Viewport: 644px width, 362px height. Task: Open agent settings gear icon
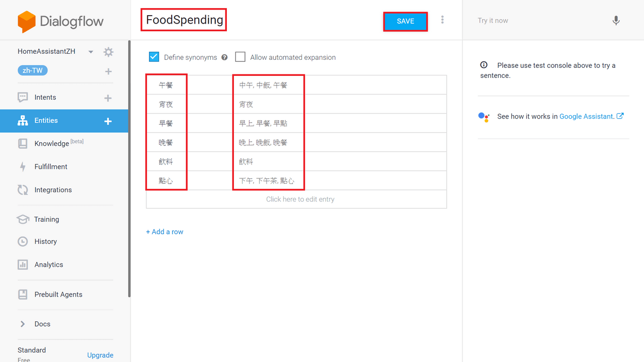coord(108,52)
